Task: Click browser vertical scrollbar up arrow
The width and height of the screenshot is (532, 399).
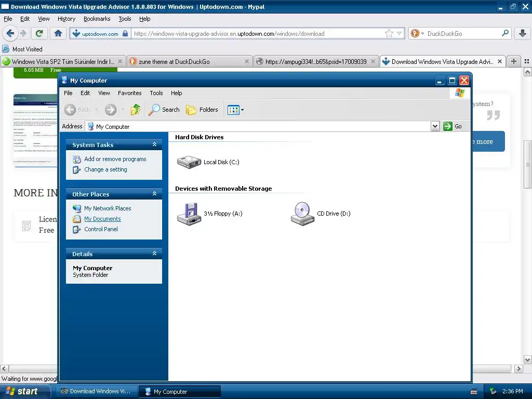Action: 528,72
